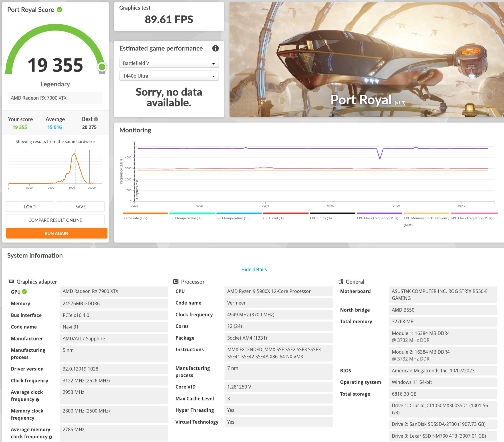Click the Graphics adapter card icon

pos(11,281)
